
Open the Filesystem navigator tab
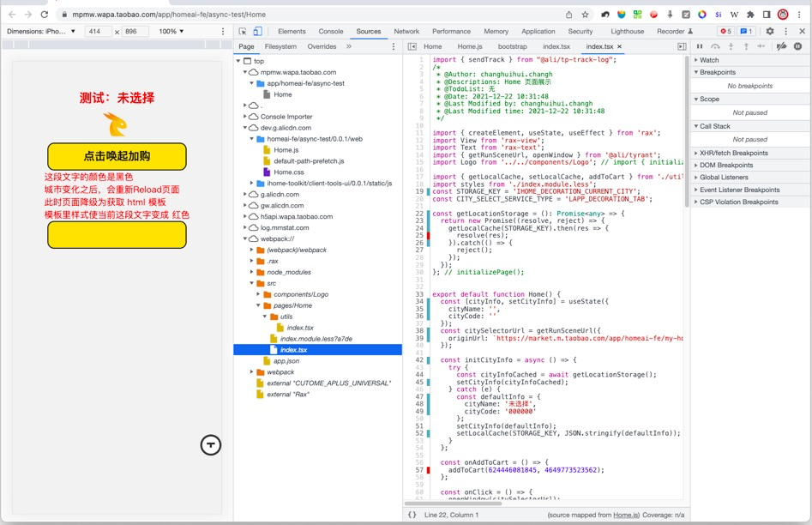(x=280, y=46)
